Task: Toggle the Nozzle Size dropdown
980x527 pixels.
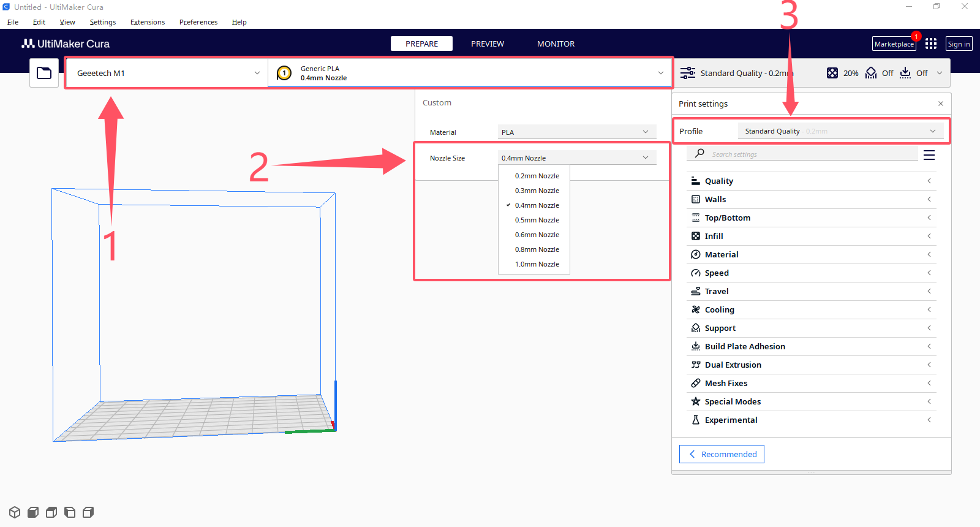Action: pos(577,157)
